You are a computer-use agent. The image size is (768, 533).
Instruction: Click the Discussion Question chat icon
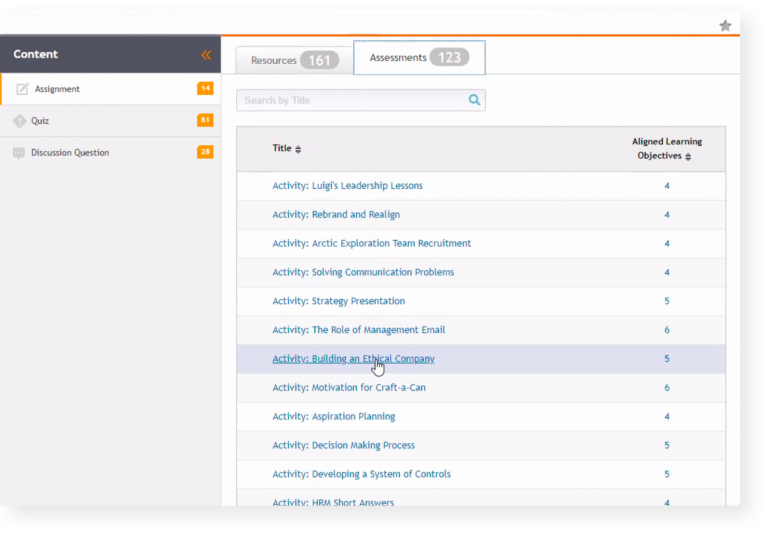pos(19,153)
